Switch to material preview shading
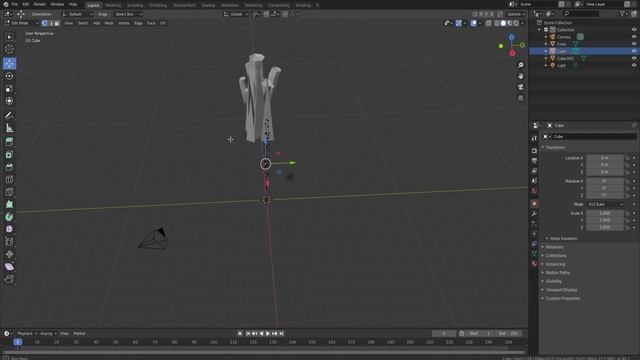Viewport: 640px width, 360px height. click(510, 23)
